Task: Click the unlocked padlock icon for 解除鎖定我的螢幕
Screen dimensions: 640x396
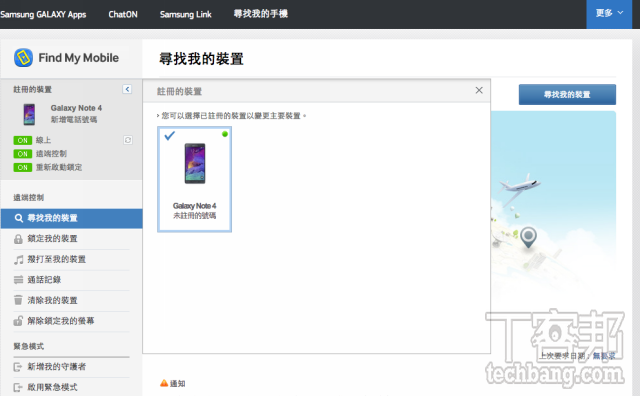Action: pos(18,321)
